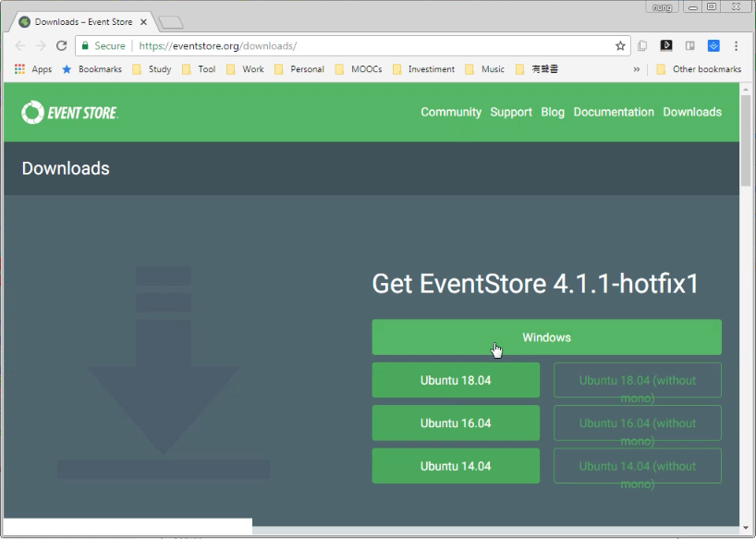Open the Chrome three-dot menu
Screen dimensions: 756x539
[x=736, y=46]
